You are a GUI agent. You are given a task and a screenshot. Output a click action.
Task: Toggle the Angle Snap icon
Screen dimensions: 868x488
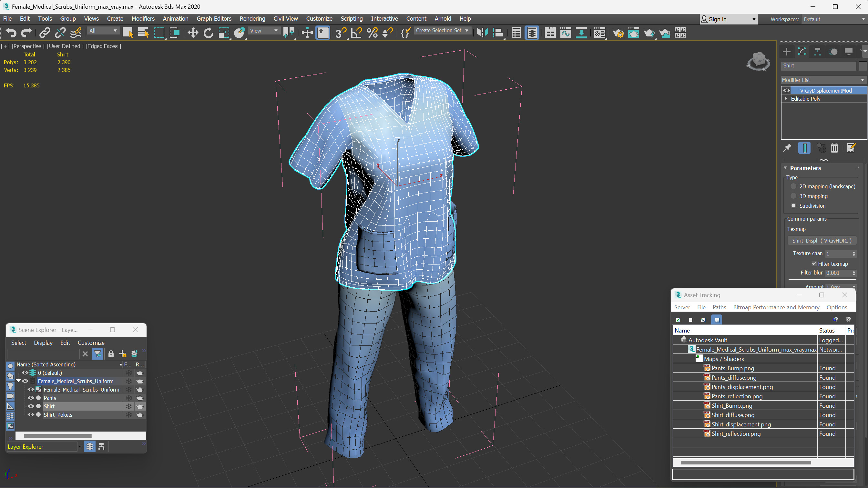pos(356,33)
